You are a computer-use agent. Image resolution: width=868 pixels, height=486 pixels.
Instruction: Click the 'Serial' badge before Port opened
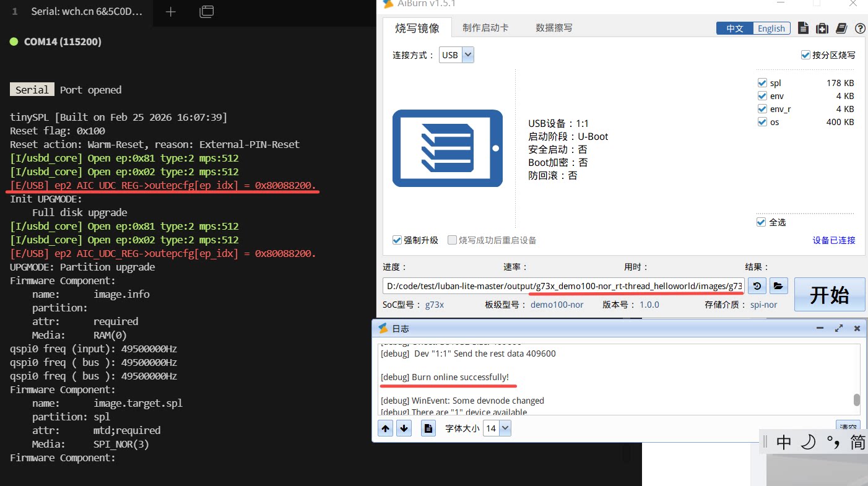point(32,90)
